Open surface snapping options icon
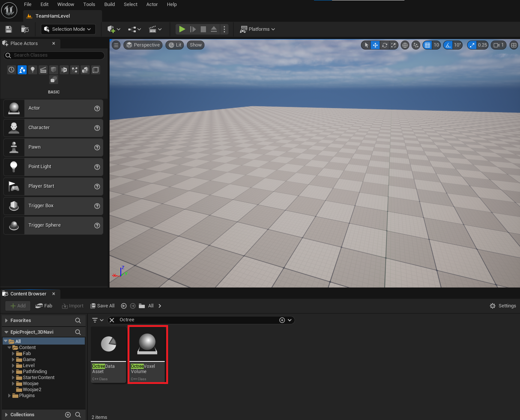Image resolution: width=520 pixels, height=420 pixels. tap(416, 45)
